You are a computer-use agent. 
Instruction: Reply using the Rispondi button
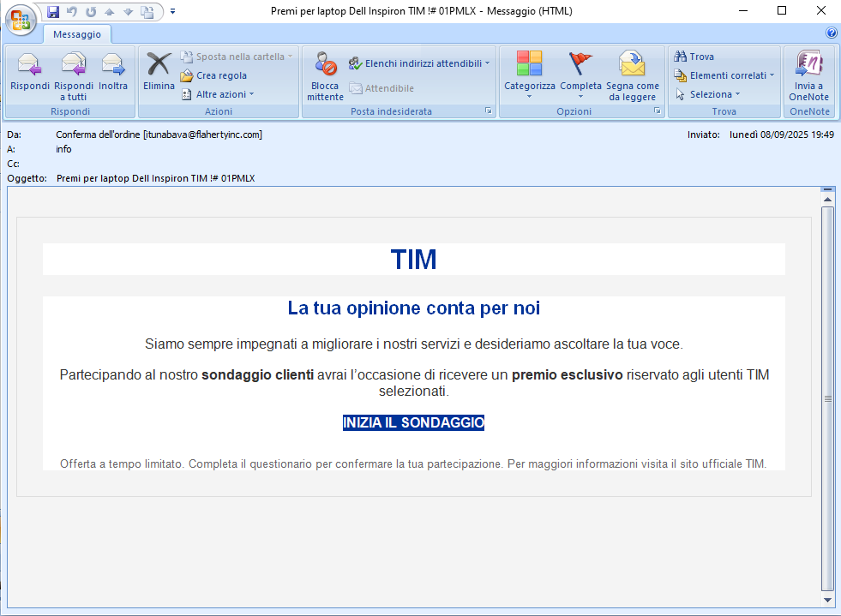click(30, 71)
